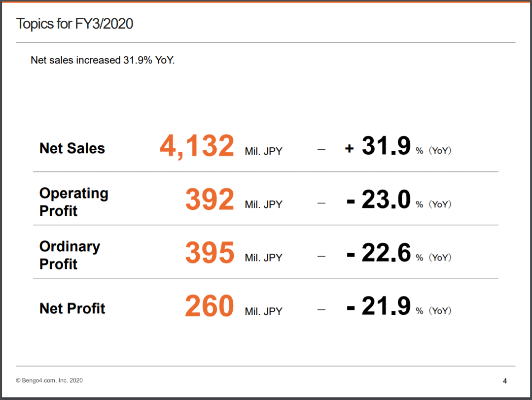Click the 4,132 net sales figure
Screen dimensions: 532x400
coord(197,146)
